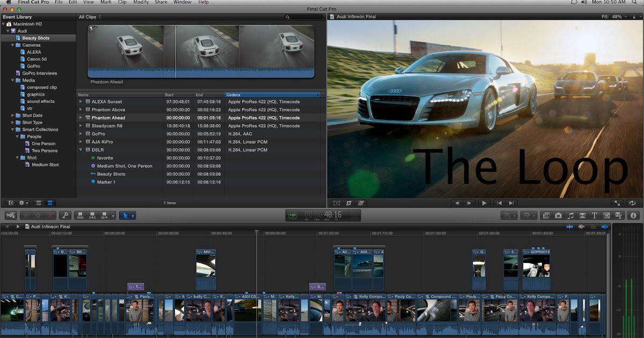Activate the viewer distort tool
Viewport: 644px width, 338px height.
pyautogui.click(x=361, y=203)
